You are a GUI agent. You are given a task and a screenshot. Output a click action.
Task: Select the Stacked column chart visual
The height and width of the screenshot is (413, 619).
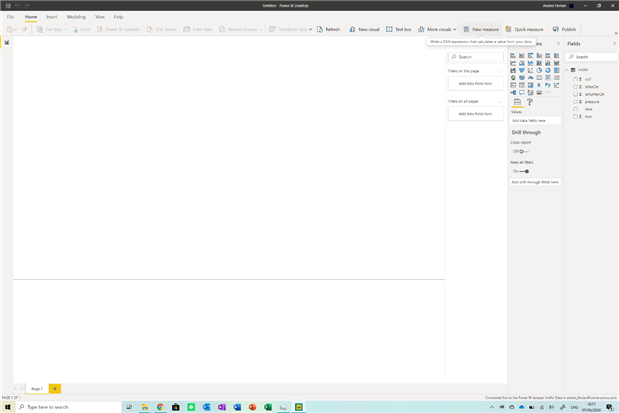[521, 55]
